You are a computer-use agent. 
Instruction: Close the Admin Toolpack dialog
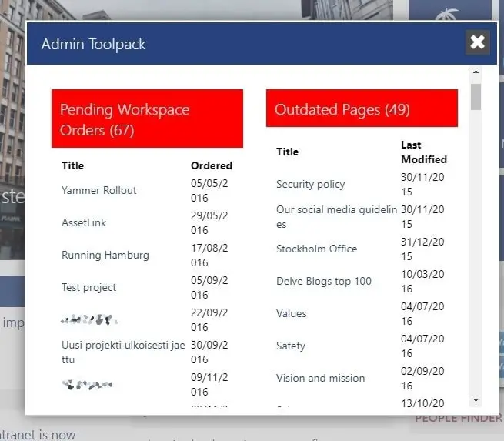[x=477, y=42]
